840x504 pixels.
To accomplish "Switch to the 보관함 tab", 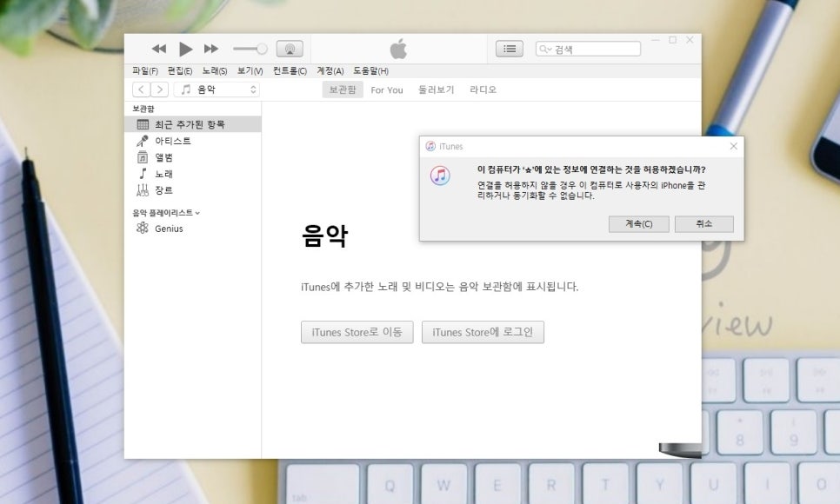I will [343, 90].
